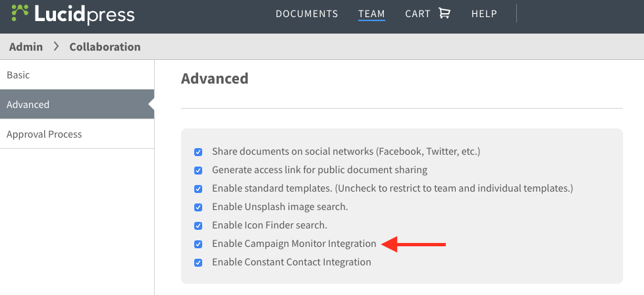The image size is (644, 295).
Task: Click the Lucidpress logo icon
Action: (x=20, y=13)
